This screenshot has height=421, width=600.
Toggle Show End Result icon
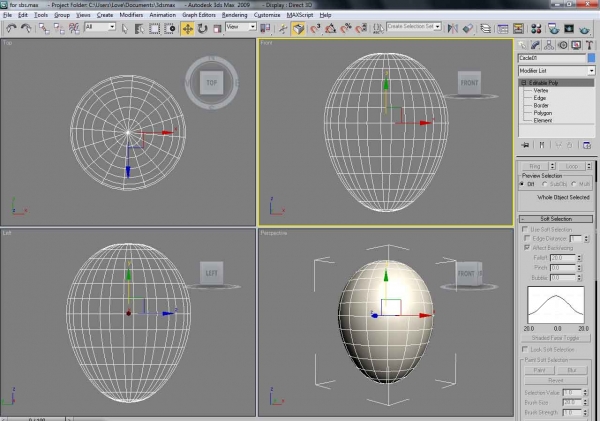click(x=542, y=145)
